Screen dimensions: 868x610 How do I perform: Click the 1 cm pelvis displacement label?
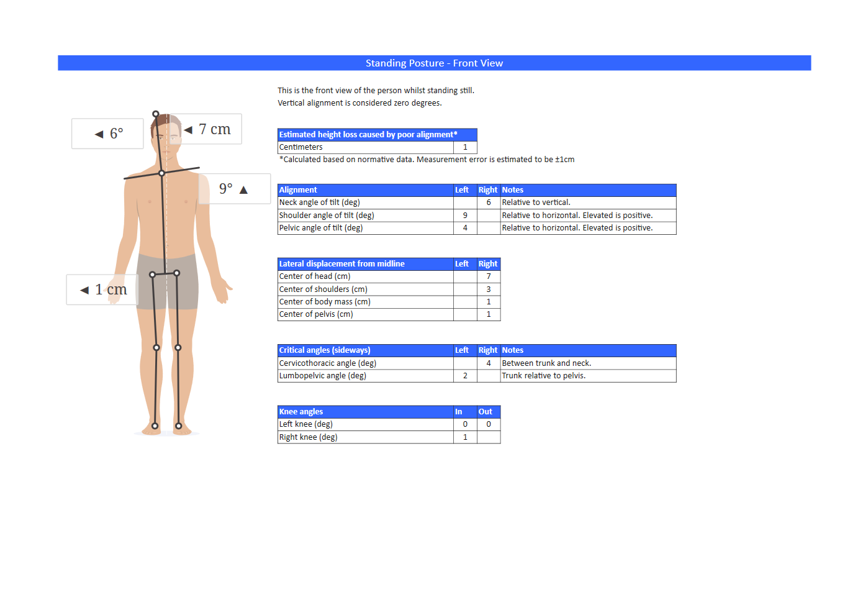pos(103,289)
